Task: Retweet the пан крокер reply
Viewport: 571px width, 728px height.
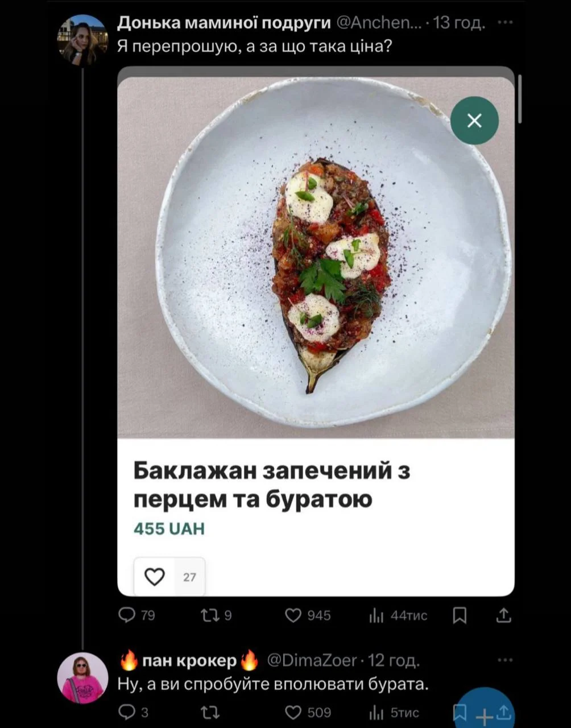Action: 210,713
